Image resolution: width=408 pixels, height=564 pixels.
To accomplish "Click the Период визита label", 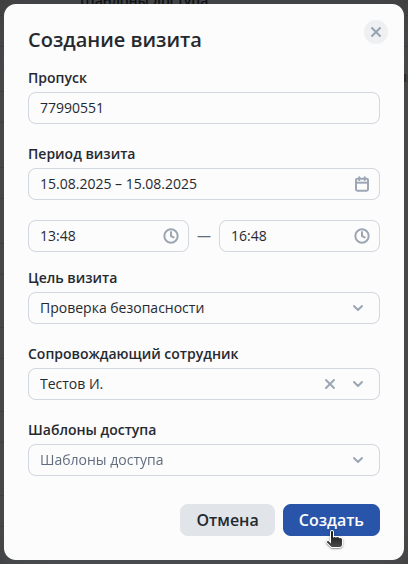I will coord(82,154).
